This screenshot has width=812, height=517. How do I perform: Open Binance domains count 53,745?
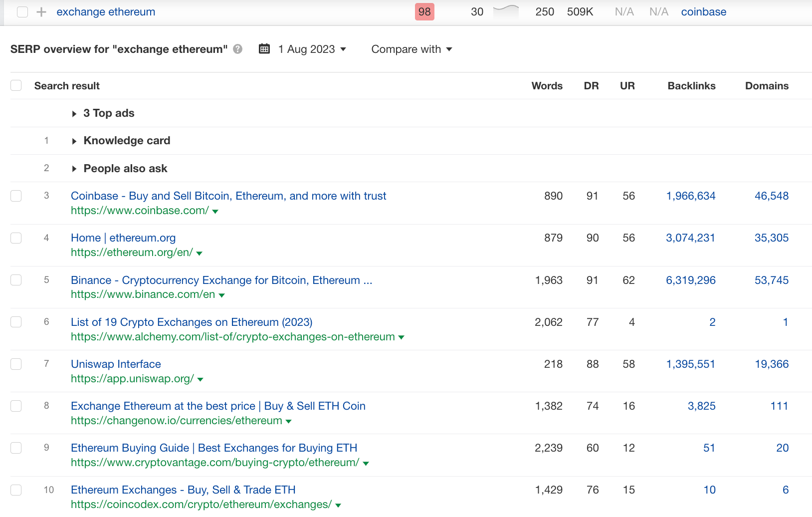pyautogui.click(x=772, y=280)
